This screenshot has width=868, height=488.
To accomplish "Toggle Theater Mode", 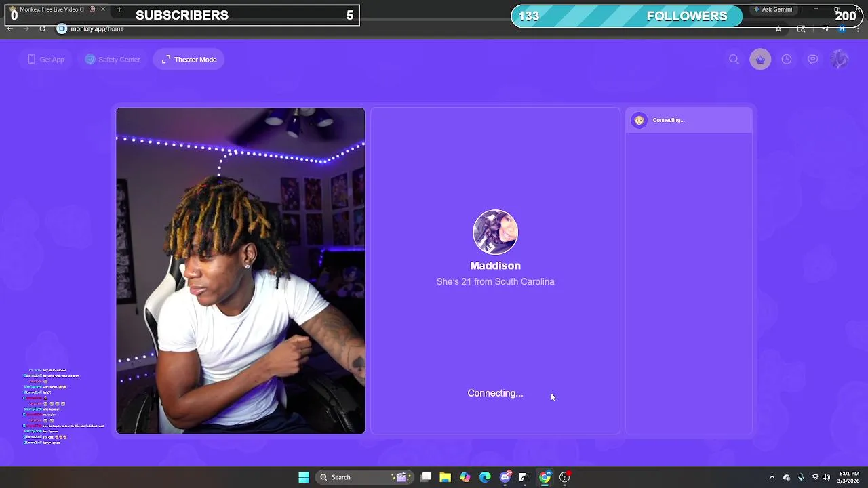I will coord(189,60).
